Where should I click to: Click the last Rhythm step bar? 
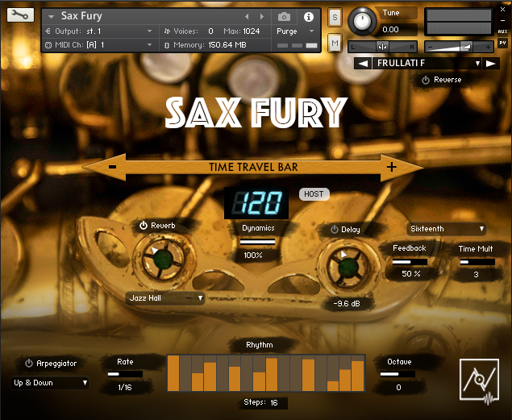[x=358, y=373]
